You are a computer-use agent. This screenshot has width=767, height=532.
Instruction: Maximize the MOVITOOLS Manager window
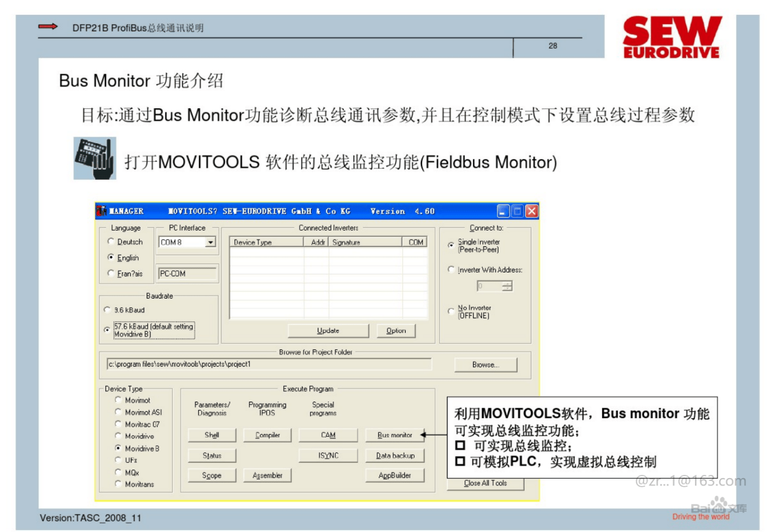point(517,211)
